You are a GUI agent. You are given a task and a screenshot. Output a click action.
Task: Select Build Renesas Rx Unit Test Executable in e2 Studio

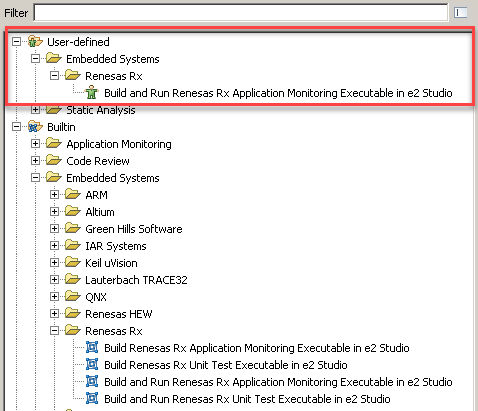[x=226, y=365]
